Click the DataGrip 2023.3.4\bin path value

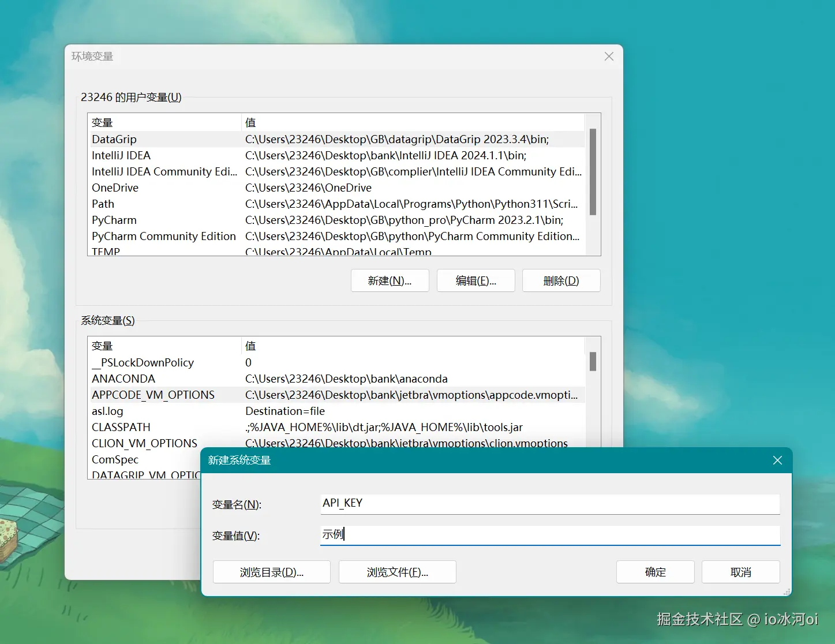[397, 139]
